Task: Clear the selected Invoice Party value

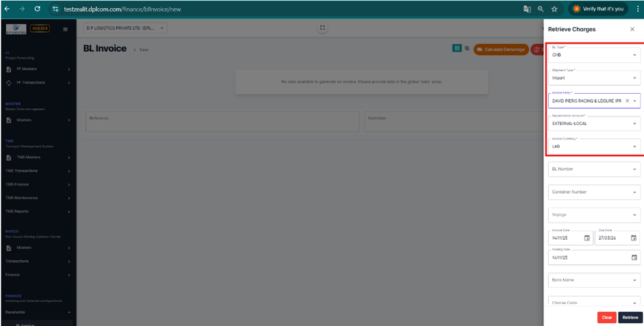Action: (627, 101)
